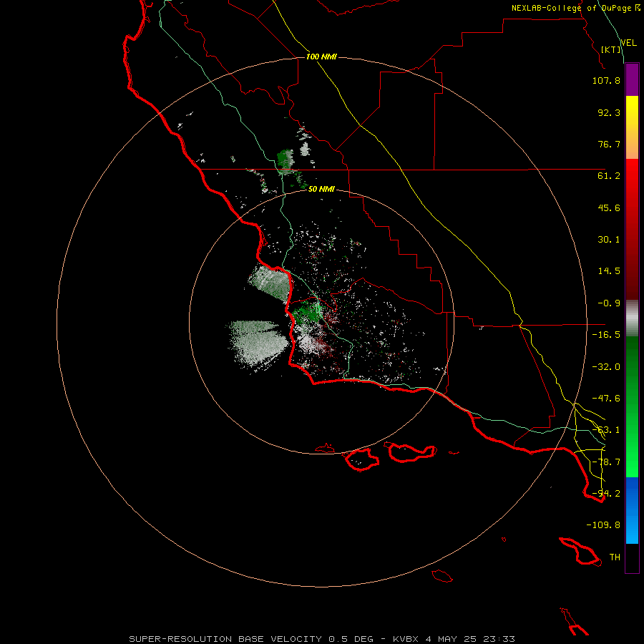Click the -78.7 legend value
This screenshot has height=644, width=644.
(x=606, y=462)
